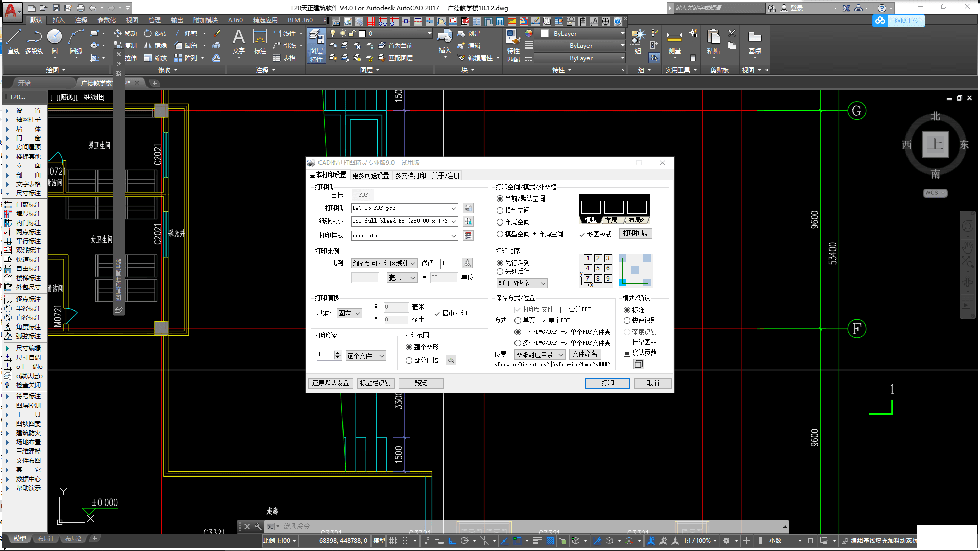Image resolution: width=980 pixels, height=551 pixels.
Task: Click the 还原默认设置 button
Action: click(x=330, y=383)
